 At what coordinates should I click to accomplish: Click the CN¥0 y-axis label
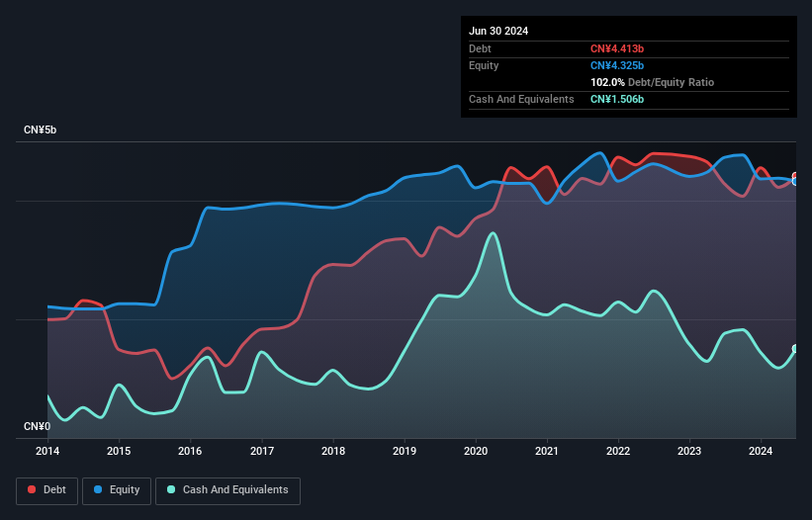(38, 426)
